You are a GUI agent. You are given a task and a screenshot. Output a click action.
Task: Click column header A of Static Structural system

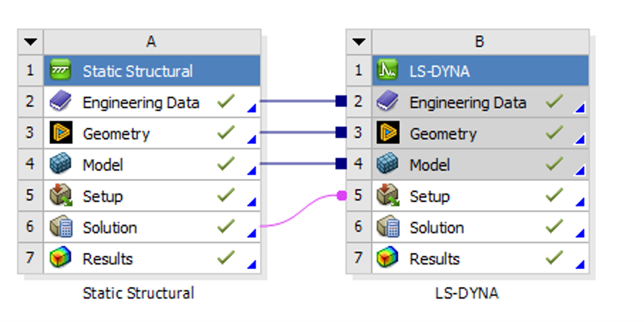tap(152, 42)
